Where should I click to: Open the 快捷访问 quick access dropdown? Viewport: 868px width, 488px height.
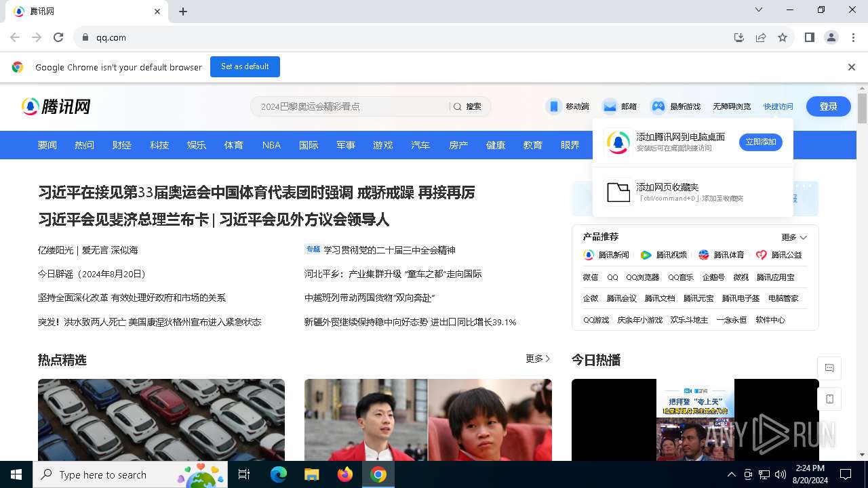click(778, 106)
